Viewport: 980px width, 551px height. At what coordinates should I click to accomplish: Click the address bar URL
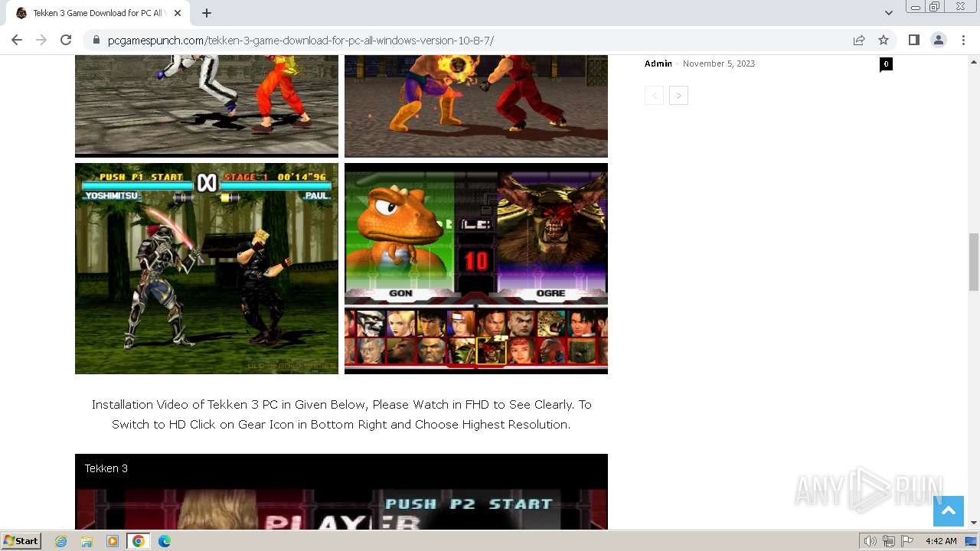click(x=301, y=41)
